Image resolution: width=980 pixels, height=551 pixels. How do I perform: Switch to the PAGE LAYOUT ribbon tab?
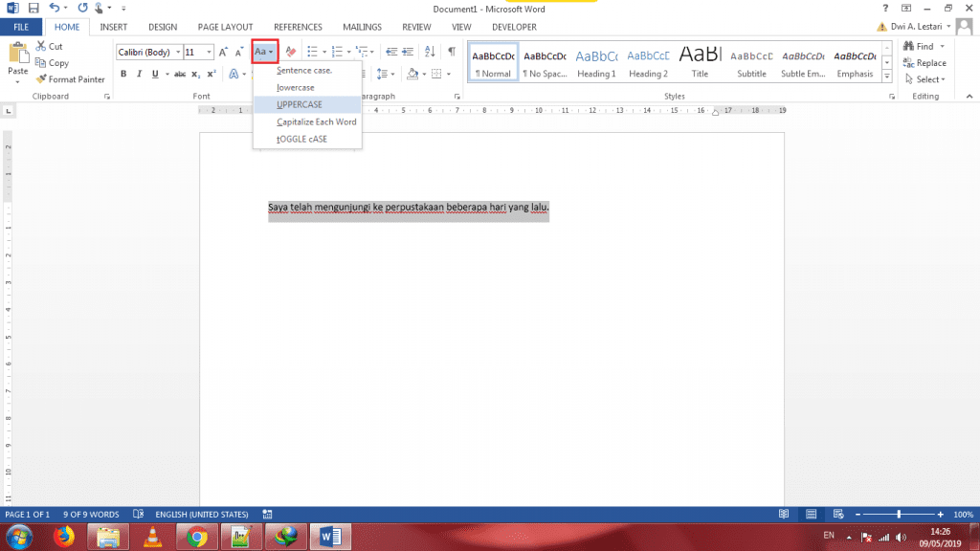225,27
